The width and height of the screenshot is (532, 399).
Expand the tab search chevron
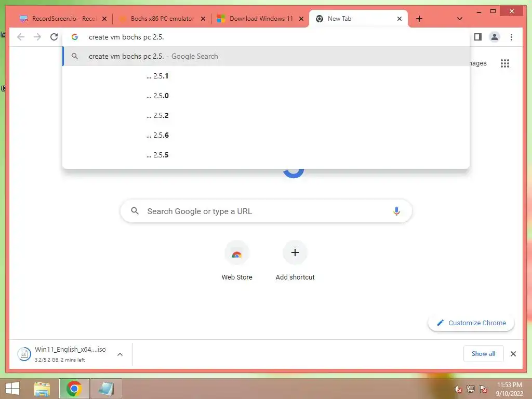coord(460,19)
